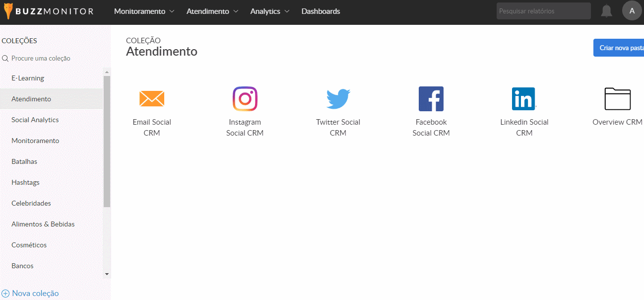The height and width of the screenshot is (300, 644).
Task: Open the Overview CRM folder icon
Action: click(x=617, y=99)
